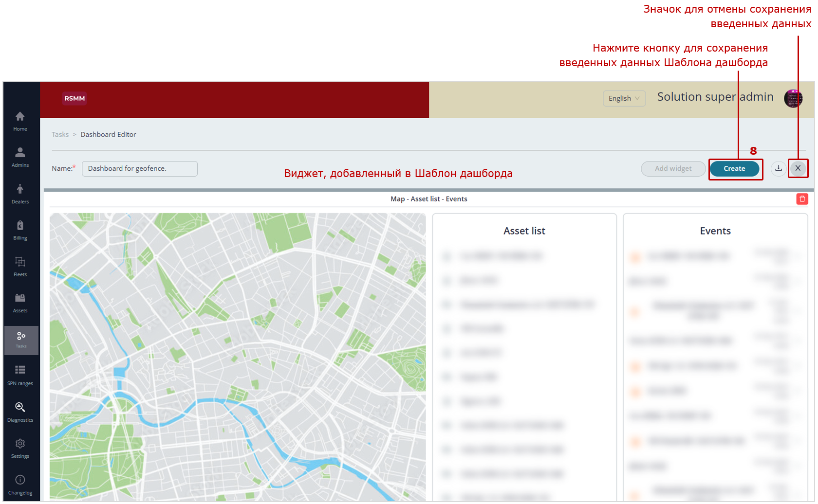Screen dimensions: 818x504
Task: Open the user avatar profile menu
Action: coord(793,99)
